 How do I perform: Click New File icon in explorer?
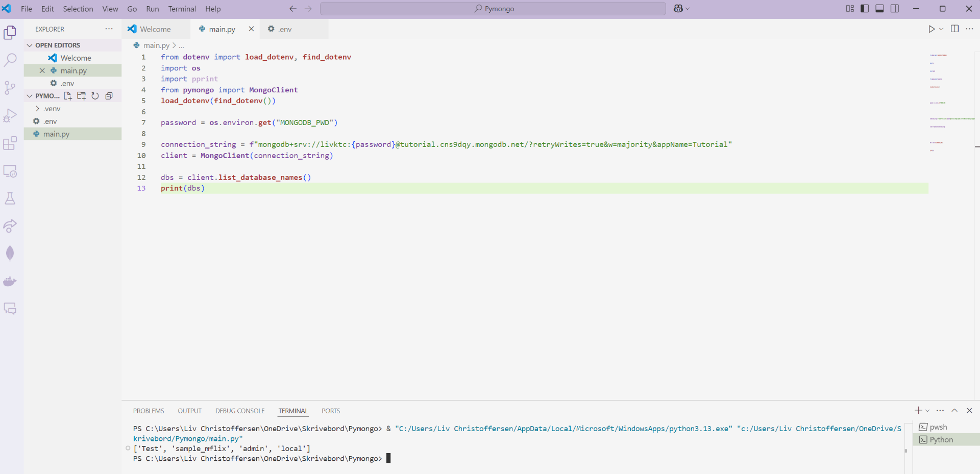pos(68,96)
